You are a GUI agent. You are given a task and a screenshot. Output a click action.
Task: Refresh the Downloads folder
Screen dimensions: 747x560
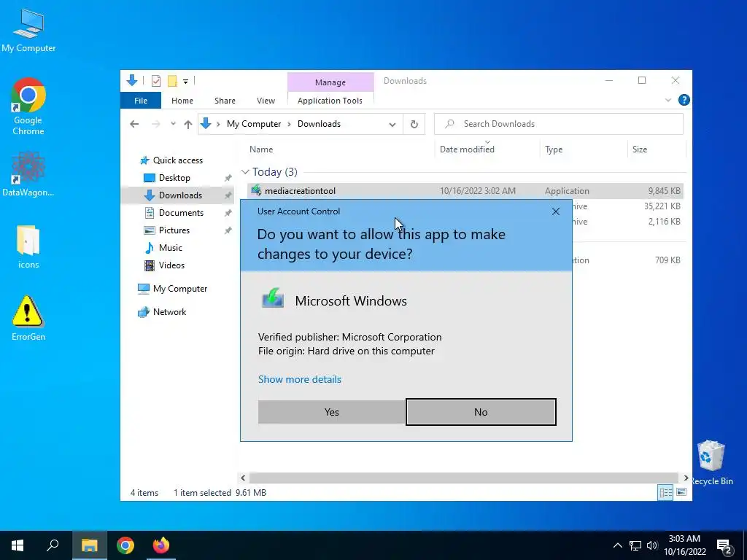click(x=414, y=124)
